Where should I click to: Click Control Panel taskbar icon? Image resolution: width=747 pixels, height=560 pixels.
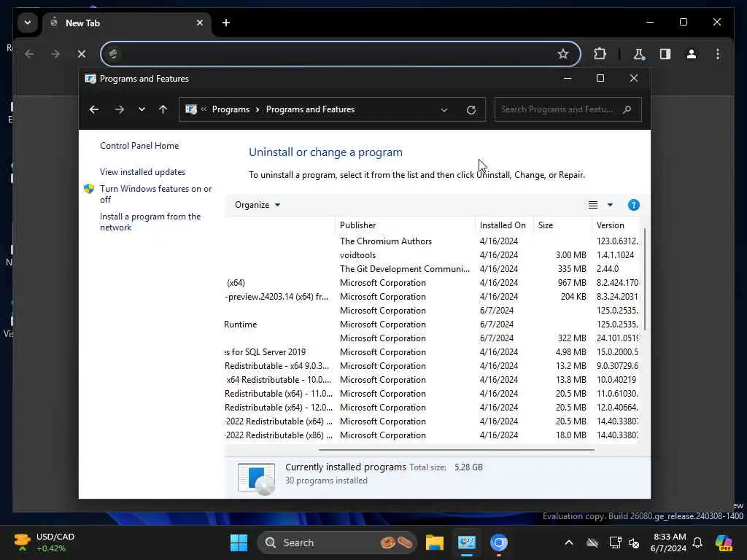[x=466, y=542]
